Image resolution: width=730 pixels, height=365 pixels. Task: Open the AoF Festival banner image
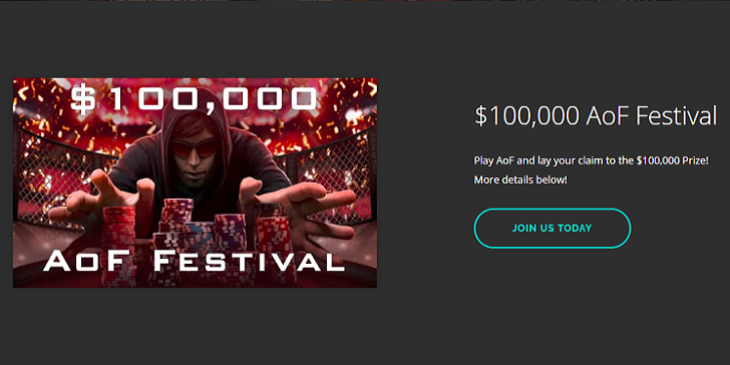[195, 182]
